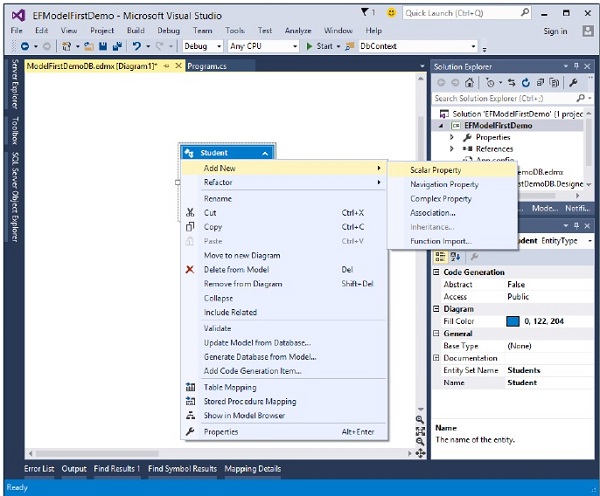The image size is (600, 496).
Task: Click the feedback smiley icon
Action: 391,13
